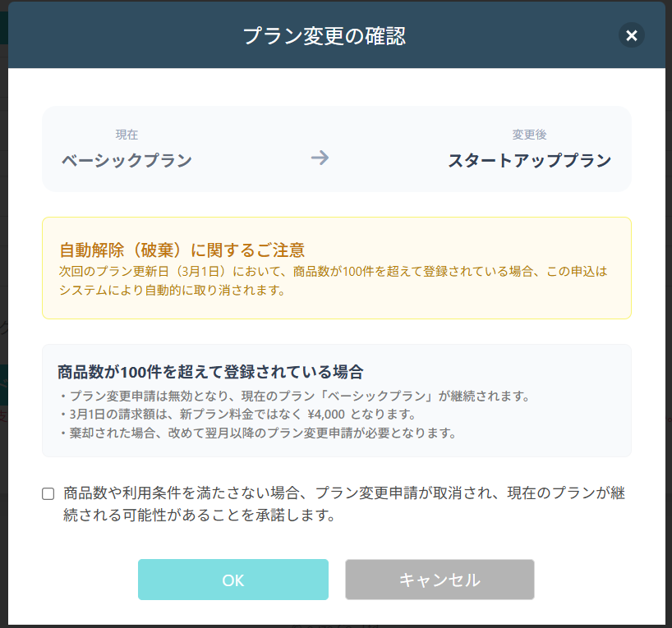
Task: Click the 現在 label above the current plan
Action: pyautogui.click(x=127, y=135)
